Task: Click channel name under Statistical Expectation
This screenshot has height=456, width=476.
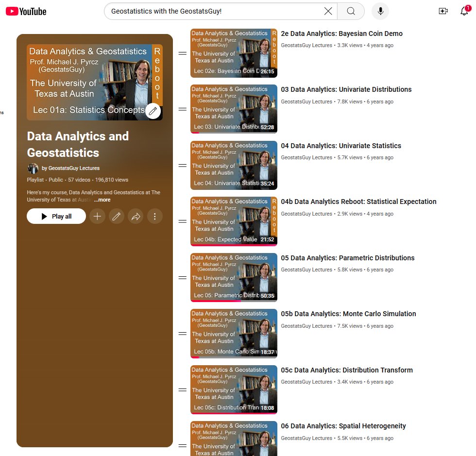Action: click(x=306, y=214)
